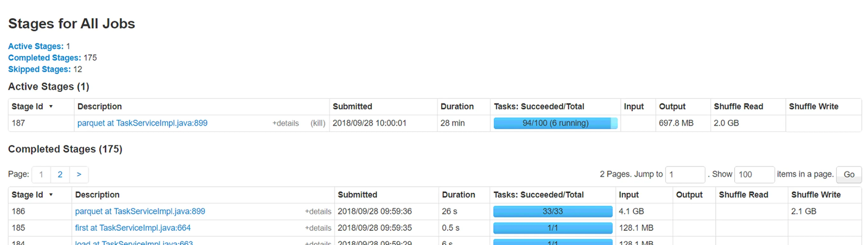Click the 33/33 tasks progress bar
Screen dimensions: 868x245
click(553, 211)
